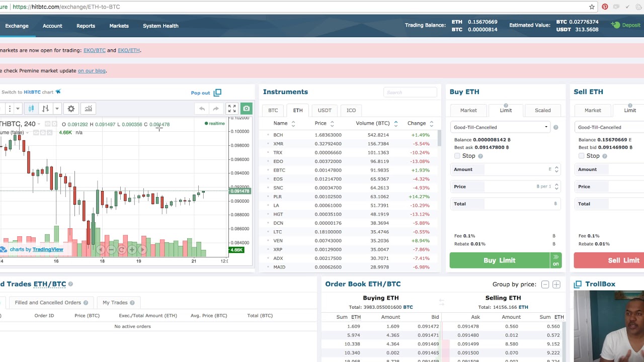Open chart settings gear

[71, 109]
